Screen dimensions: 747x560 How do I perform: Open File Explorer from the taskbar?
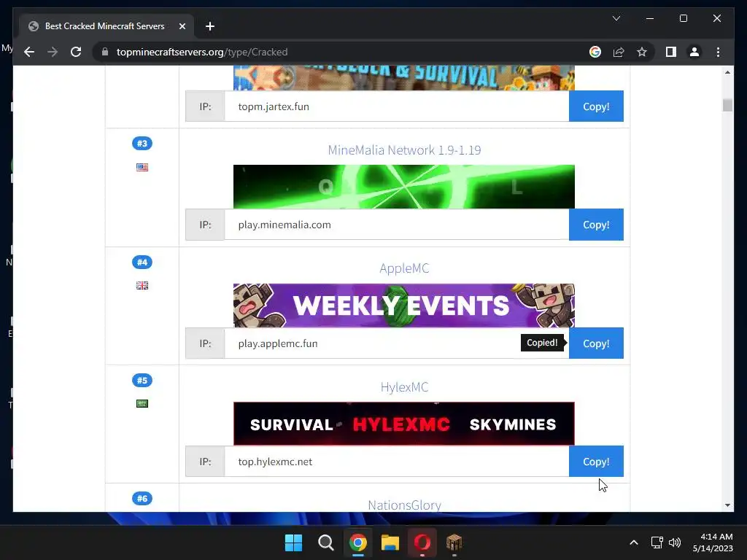click(390, 542)
